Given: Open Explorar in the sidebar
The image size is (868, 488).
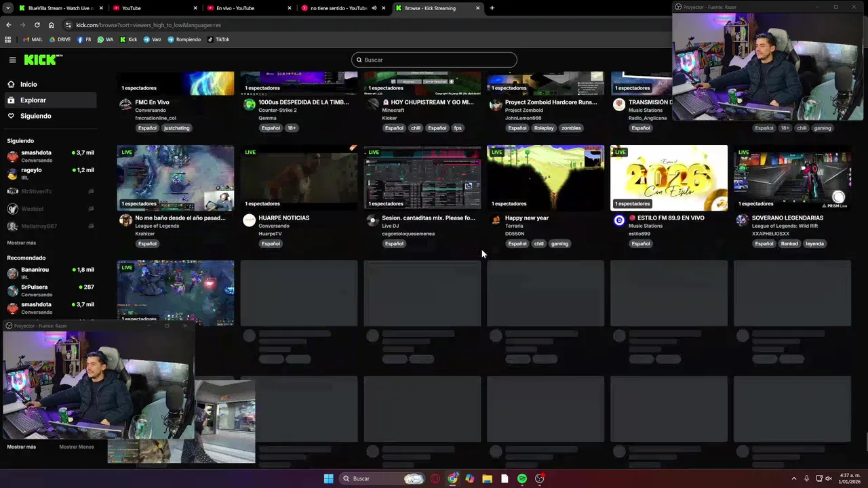Looking at the screenshot, I should pos(49,100).
